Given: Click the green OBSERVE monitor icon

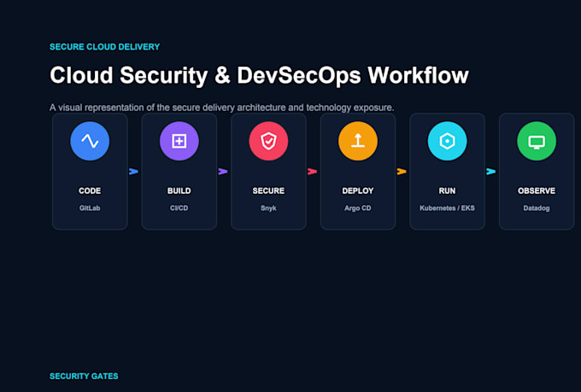Looking at the screenshot, I should pyautogui.click(x=537, y=141).
